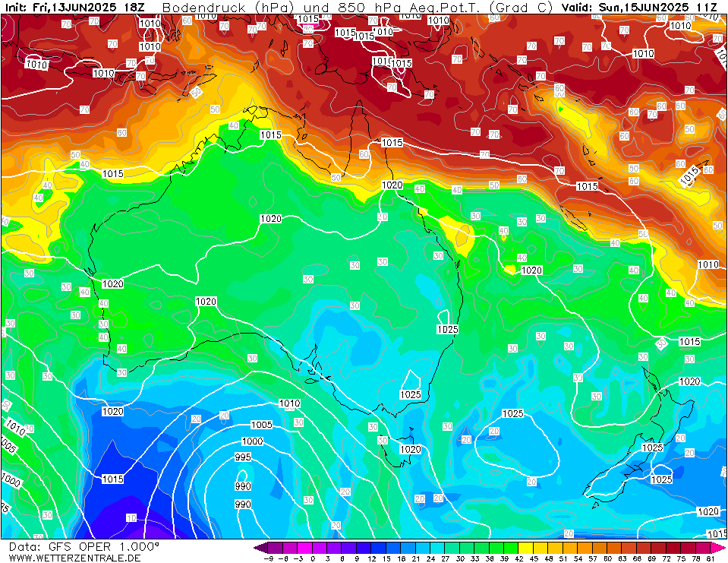This screenshot has height=563, width=728.
Task: Pick the legend swatch between 48 and 51
Action: [555, 548]
